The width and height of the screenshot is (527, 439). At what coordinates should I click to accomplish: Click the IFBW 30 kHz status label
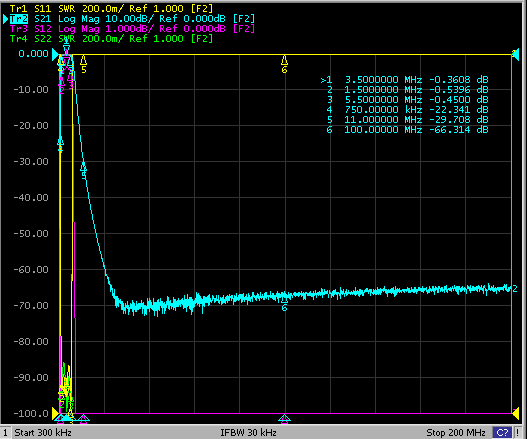pyautogui.click(x=248, y=432)
